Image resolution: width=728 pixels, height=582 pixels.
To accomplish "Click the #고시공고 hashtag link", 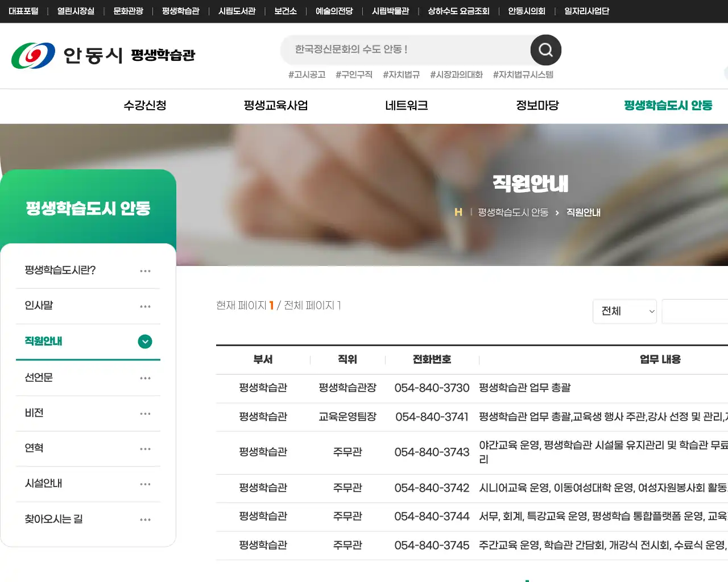I will coord(307,74).
